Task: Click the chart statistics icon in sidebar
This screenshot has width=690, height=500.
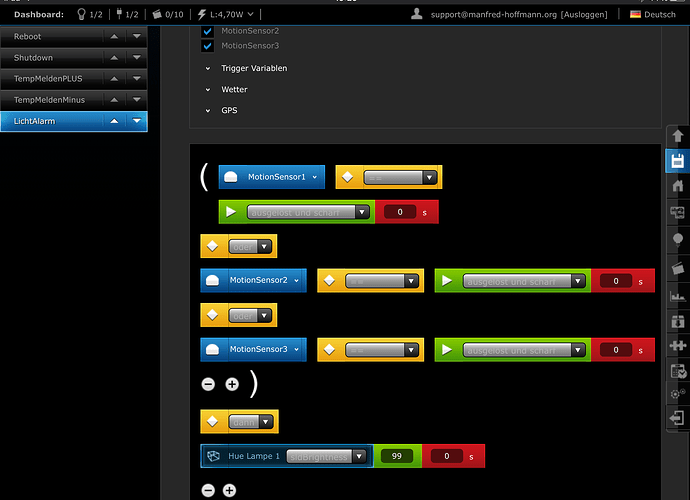Action: pos(677,291)
